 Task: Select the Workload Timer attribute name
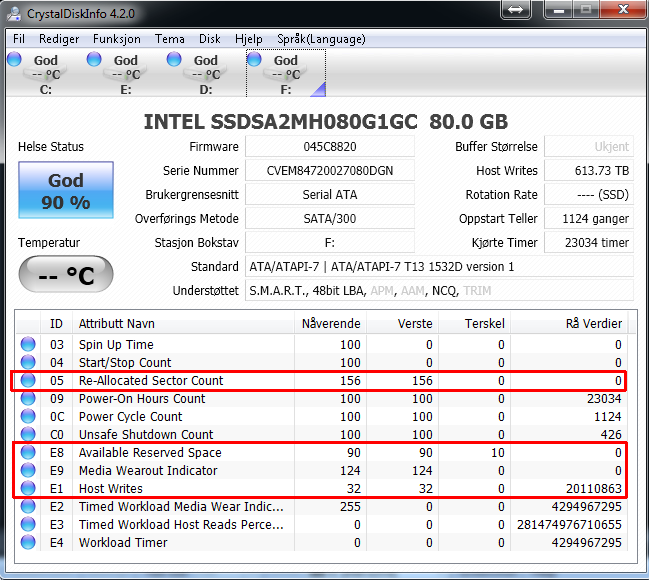click(x=123, y=543)
